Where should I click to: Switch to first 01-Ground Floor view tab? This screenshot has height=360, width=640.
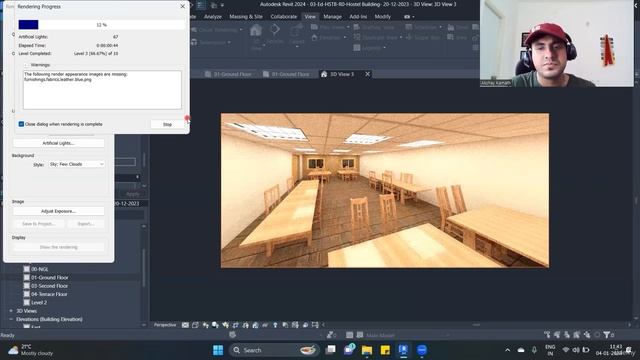(228, 74)
